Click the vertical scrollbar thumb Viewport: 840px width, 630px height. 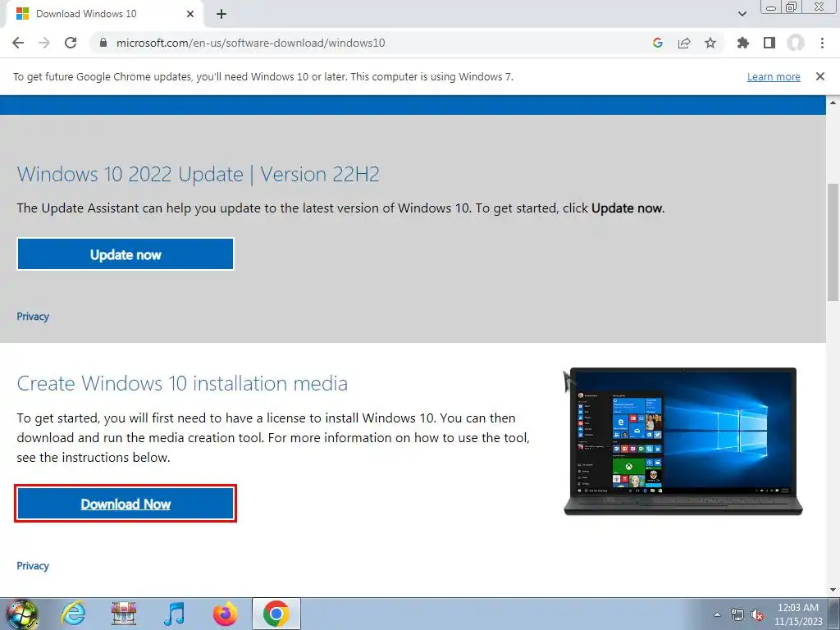point(833,242)
